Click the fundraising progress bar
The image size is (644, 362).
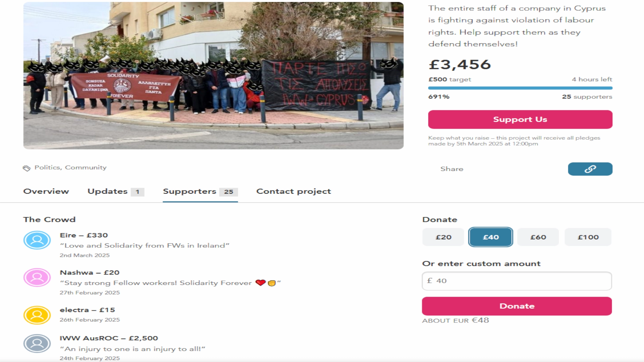click(520, 88)
